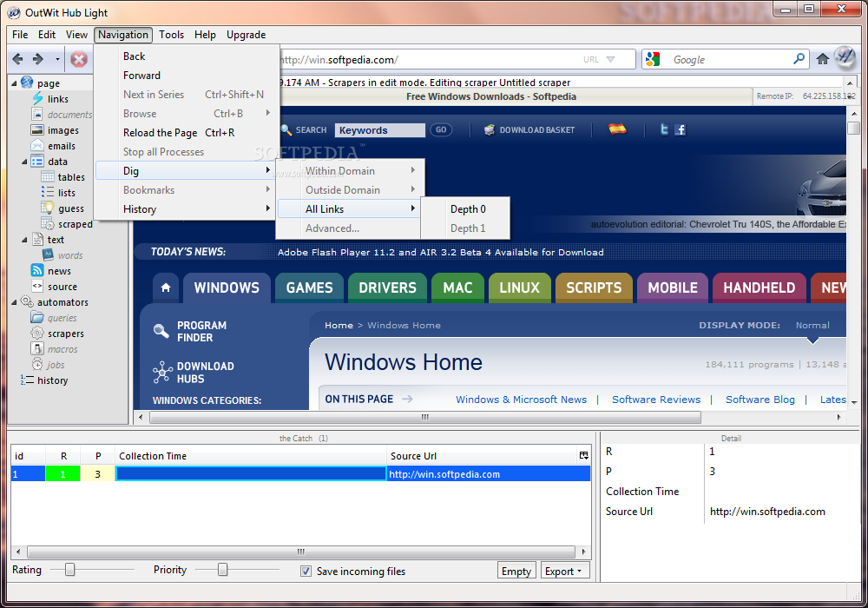Open the Tools menu
The width and height of the screenshot is (868, 608).
[x=171, y=35]
